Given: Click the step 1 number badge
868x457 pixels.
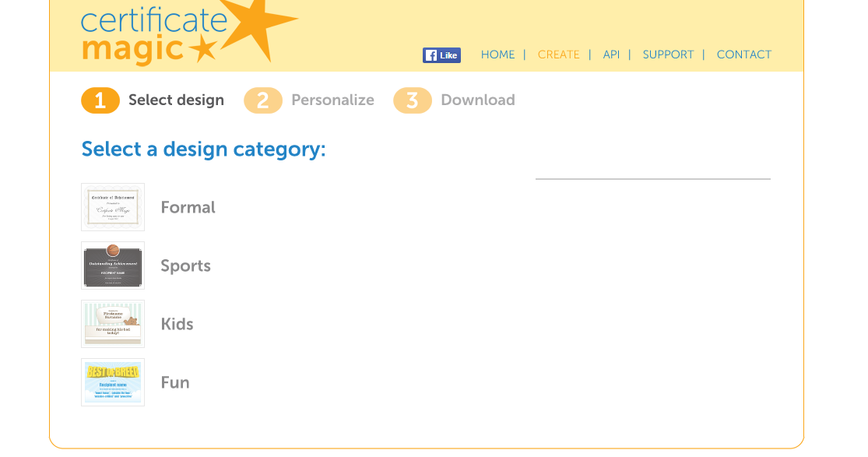Looking at the screenshot, I should pos(100,100).
